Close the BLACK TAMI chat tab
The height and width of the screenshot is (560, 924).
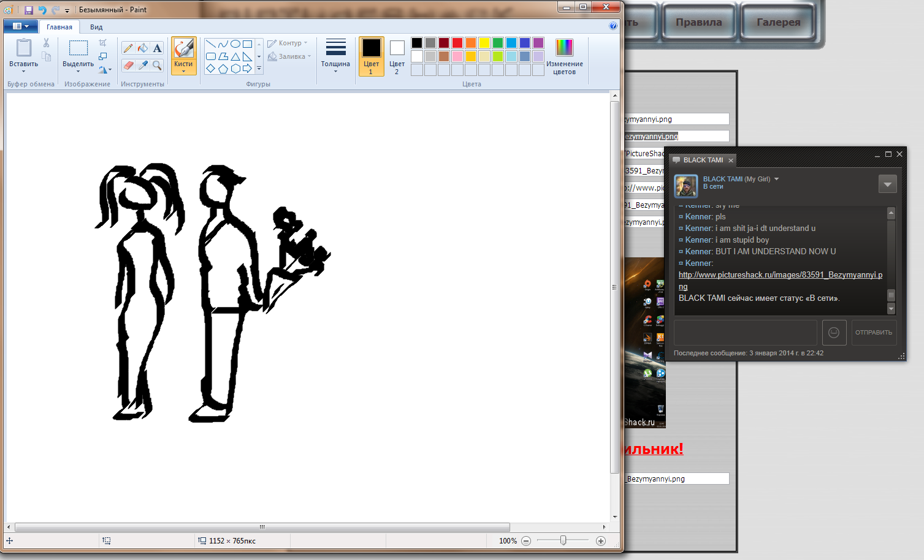tap(731, 161)
